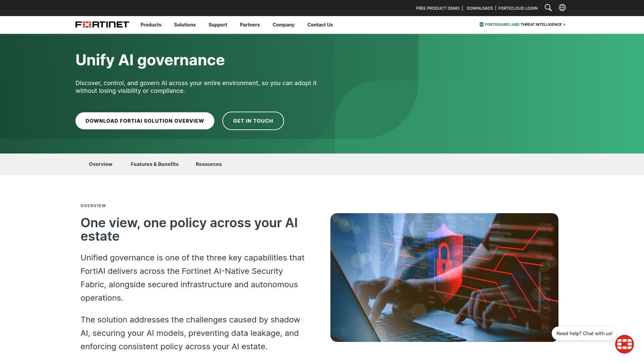Image resolution: width=644 pixels, height=362 pixels.
Task: Jump to the Overview tab
Action: click(x=101, y=164)
